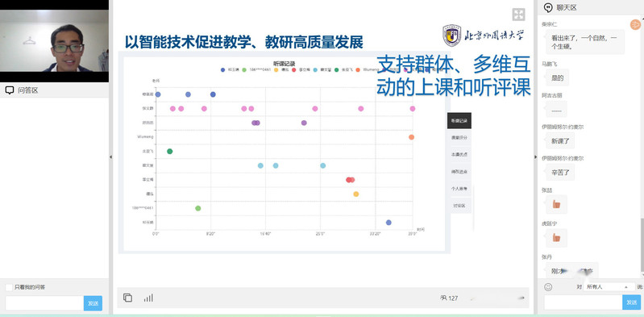Click 张喆's thumbs-up emoji message

click(556, 204)
